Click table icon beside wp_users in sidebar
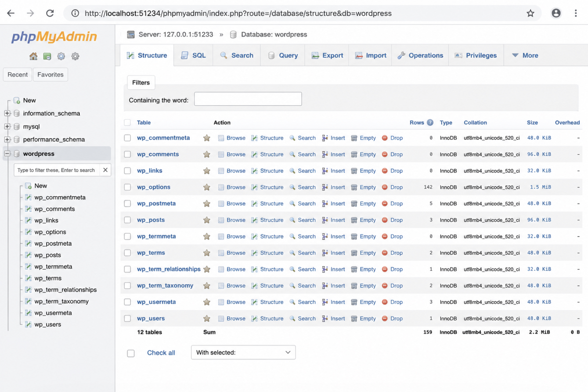 point(28,324)
